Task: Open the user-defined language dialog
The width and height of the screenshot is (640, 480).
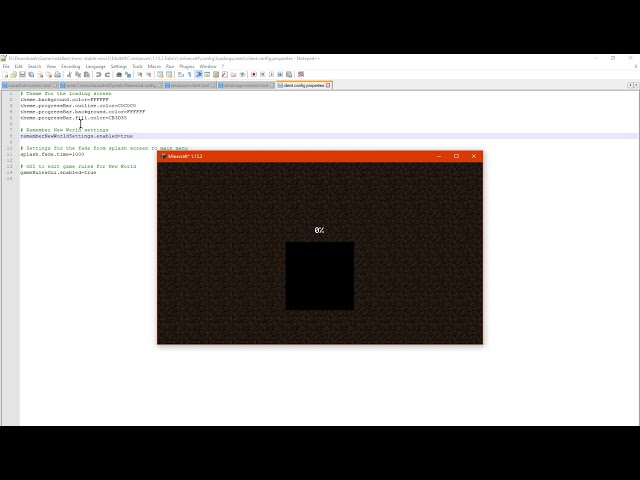Action: [x=207, y=75]
